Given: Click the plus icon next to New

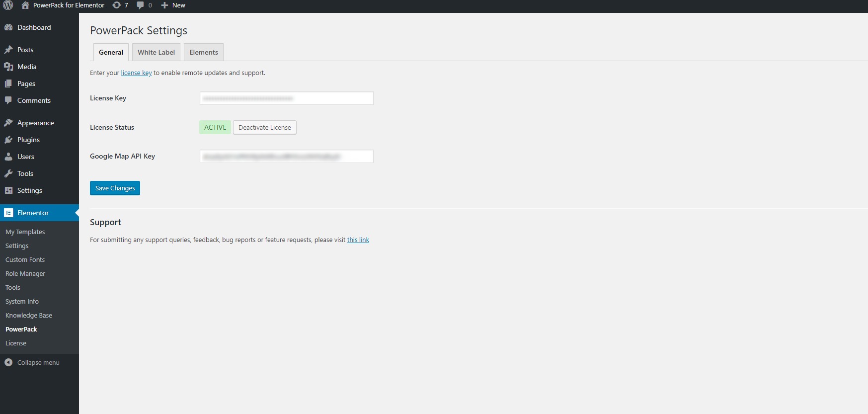Looking at the screenshot, I should [x=164, y=5].
